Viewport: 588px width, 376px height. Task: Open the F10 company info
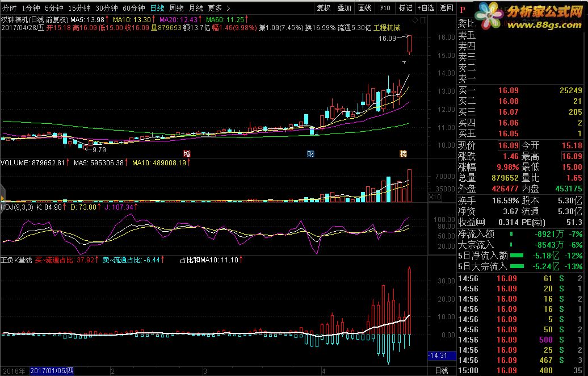(385, 8)
